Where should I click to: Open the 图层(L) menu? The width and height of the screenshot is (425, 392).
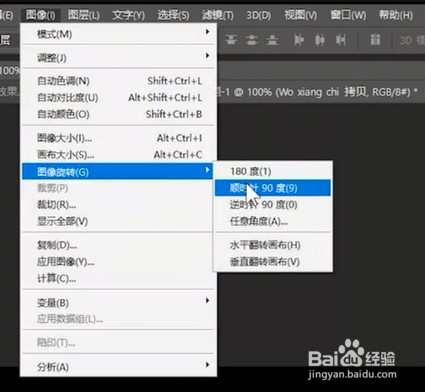point(84,15)
